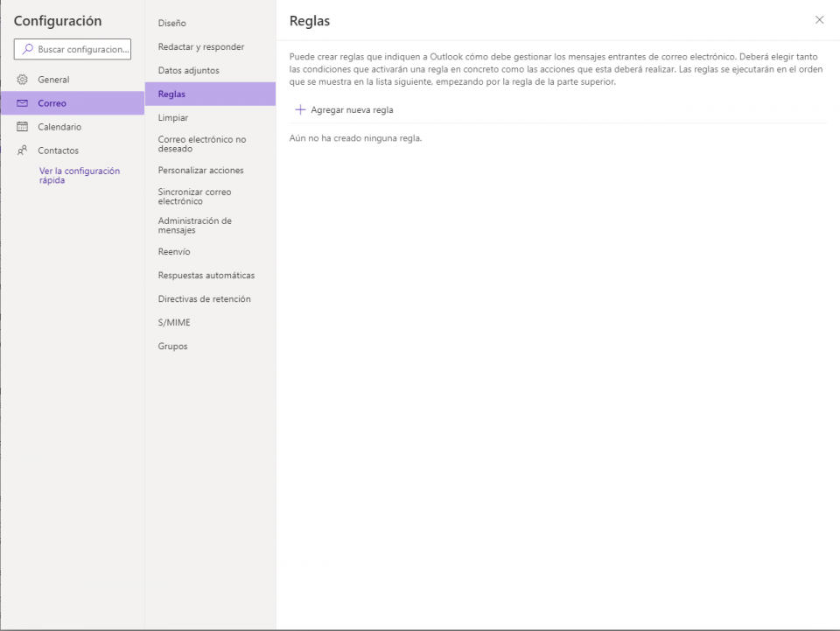Open Ver la configuración rápida link
This screenshot has height=631, width=840.
point(77,175)
